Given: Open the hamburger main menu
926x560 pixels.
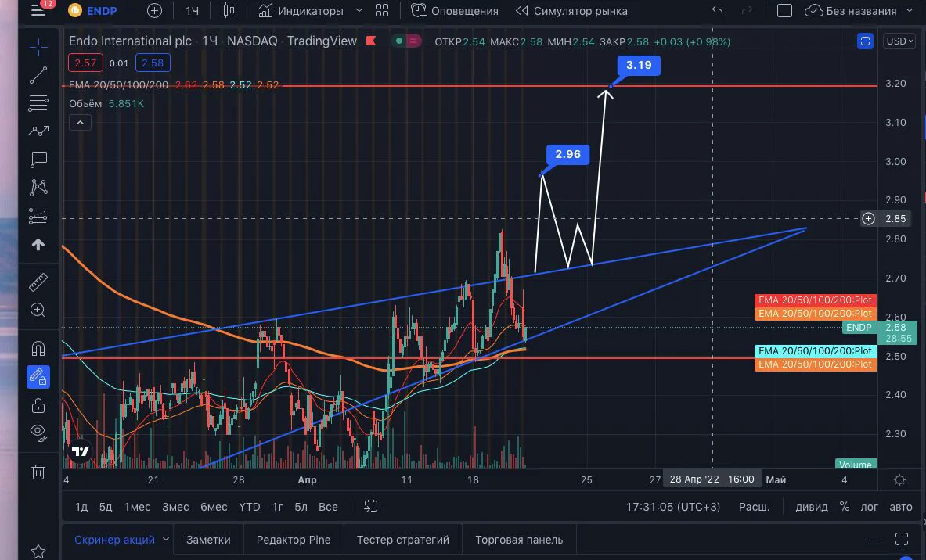Looking at the screenshot, I should click(x=38, y=10).
